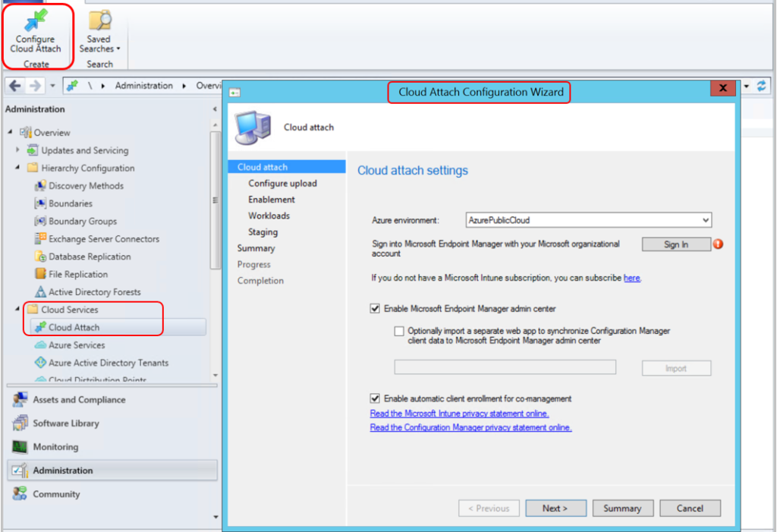This screenshot has height=532, width=777.
Task: Click the Database Replication icon
Action: pos(40,257)
